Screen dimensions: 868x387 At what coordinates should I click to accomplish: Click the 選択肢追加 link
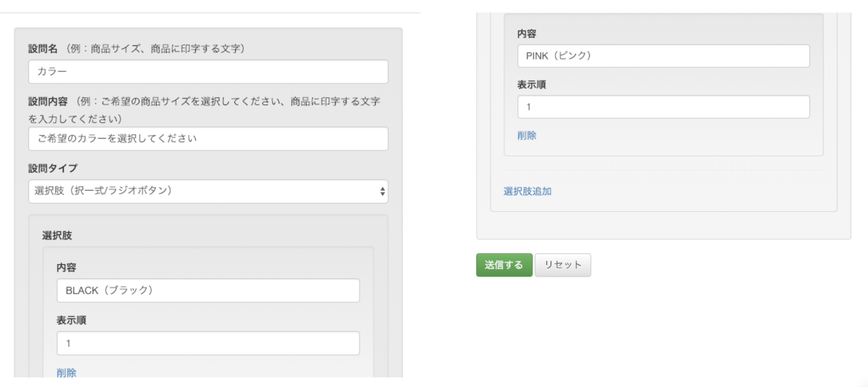[527, 191]
